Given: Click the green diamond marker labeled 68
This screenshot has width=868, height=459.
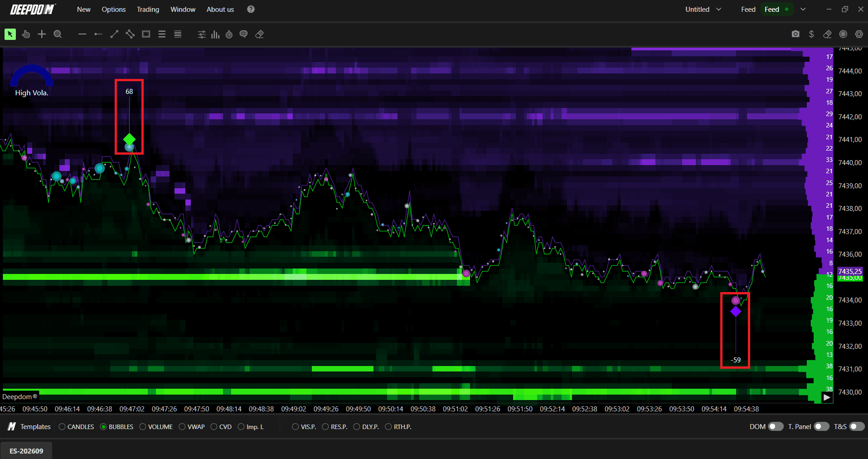Looking at the screenshot, I should [x=129, y=139].
